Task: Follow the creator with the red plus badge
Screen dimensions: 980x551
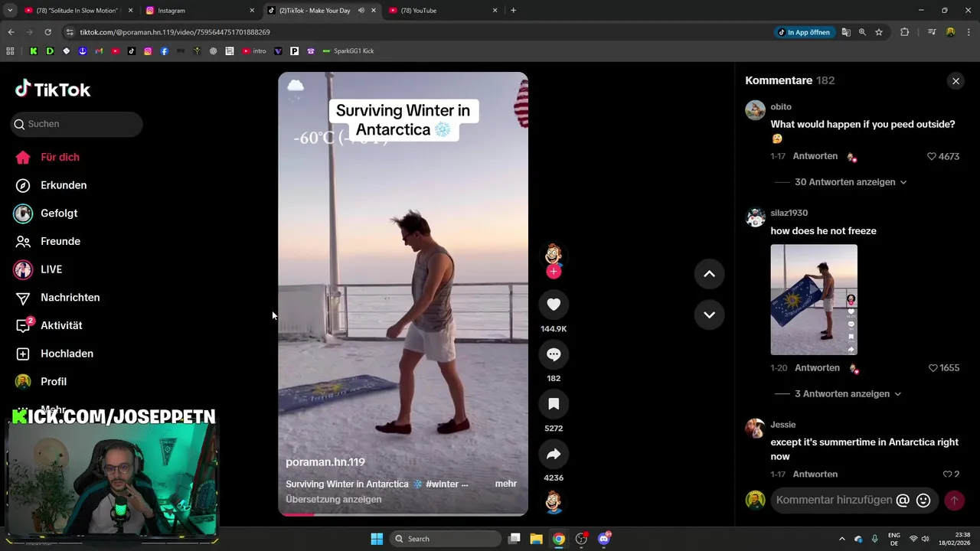Action: [554, 272]
